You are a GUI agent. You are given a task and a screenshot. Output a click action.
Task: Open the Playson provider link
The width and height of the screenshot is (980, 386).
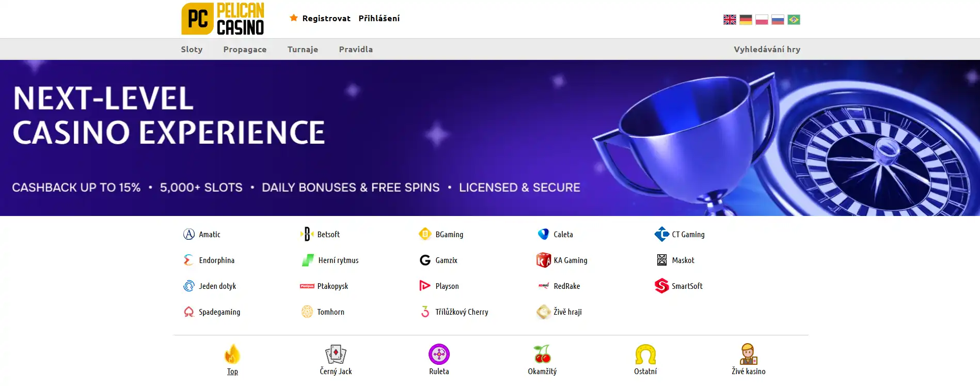447,286
